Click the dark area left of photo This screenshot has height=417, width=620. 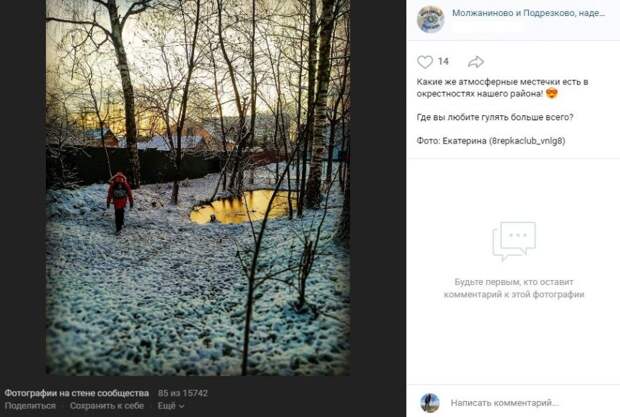click(23, 187)
